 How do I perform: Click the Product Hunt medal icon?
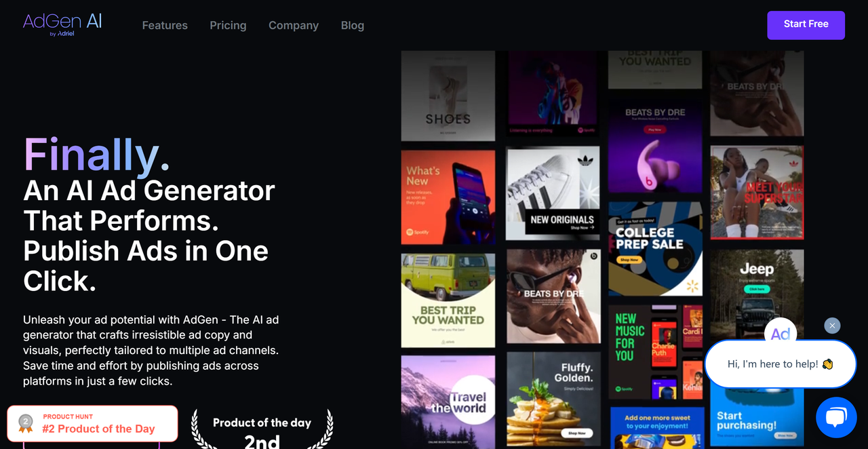[25, 423]
